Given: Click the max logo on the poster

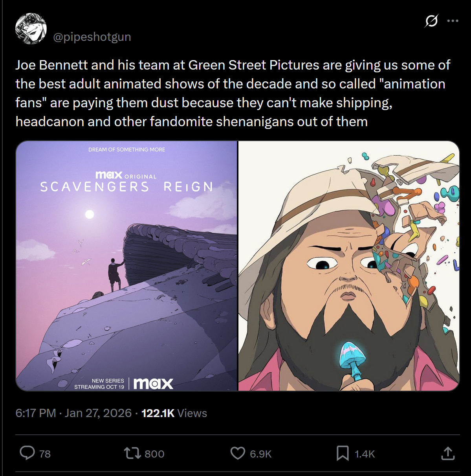Looking at the screenshot, I should coord(153,384).
